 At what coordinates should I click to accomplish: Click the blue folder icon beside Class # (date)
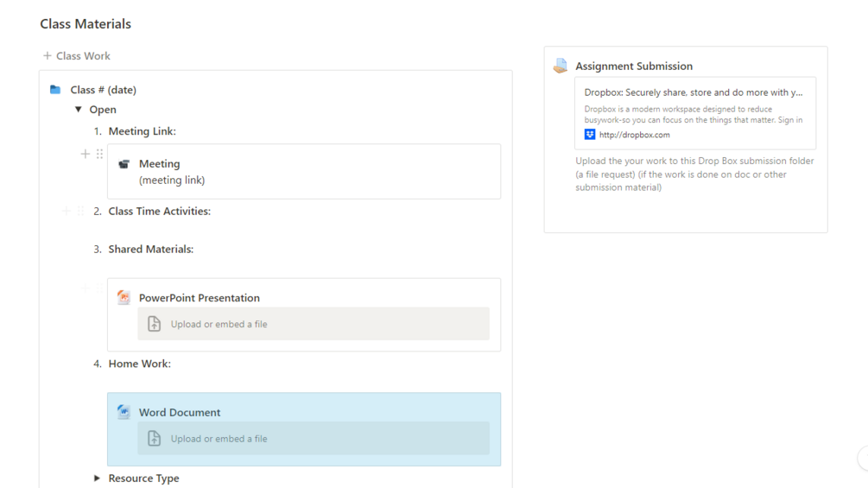coord(55,90)
